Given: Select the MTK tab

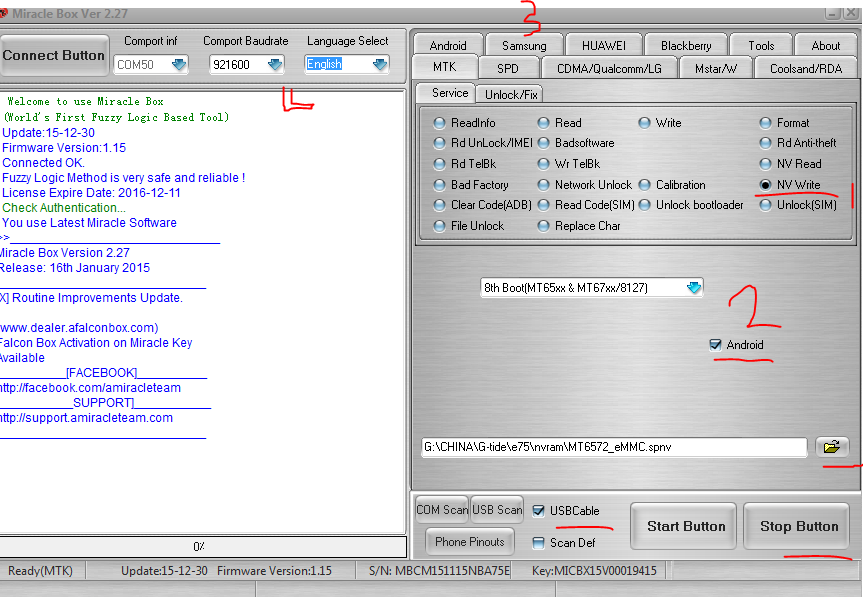Looking at the screenshot, I should point(445,67).
